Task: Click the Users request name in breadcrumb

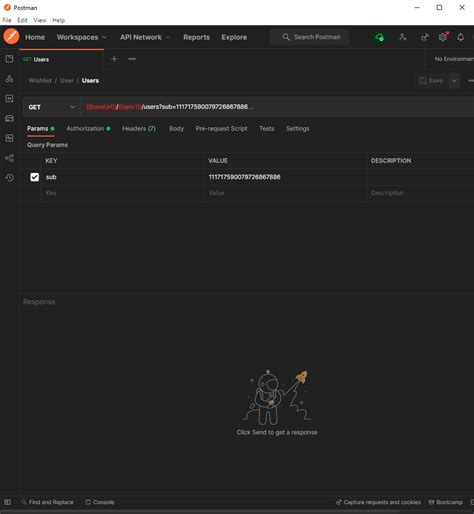Action: (x=90, y=81)
